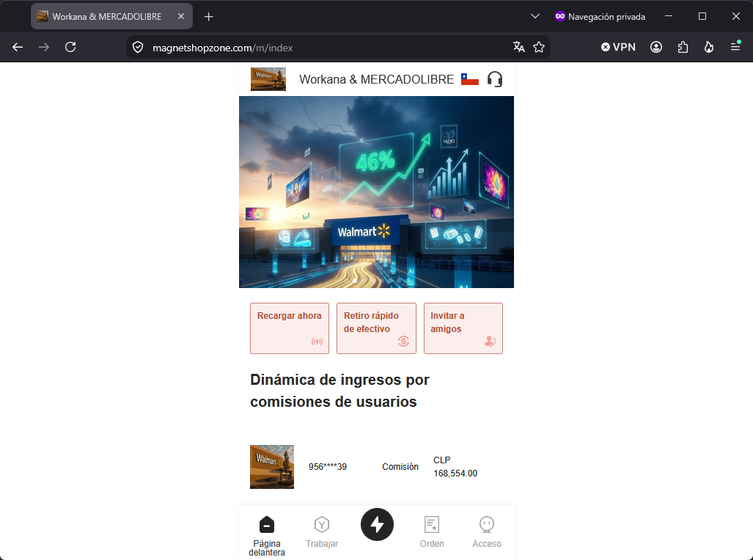
Task: Click the Invitar a amigos button
Action: pyautogui.click(x=463, y=328)
